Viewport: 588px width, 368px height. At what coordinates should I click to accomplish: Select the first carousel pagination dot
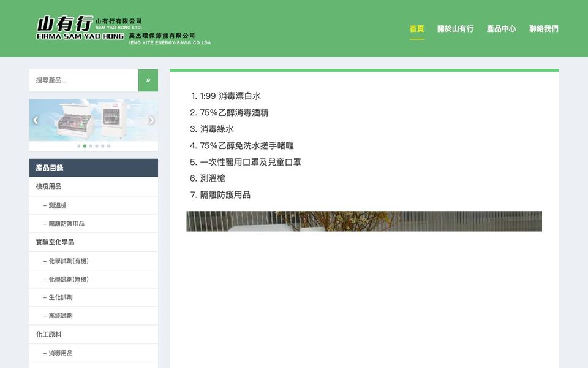click(x=79, y=146)
